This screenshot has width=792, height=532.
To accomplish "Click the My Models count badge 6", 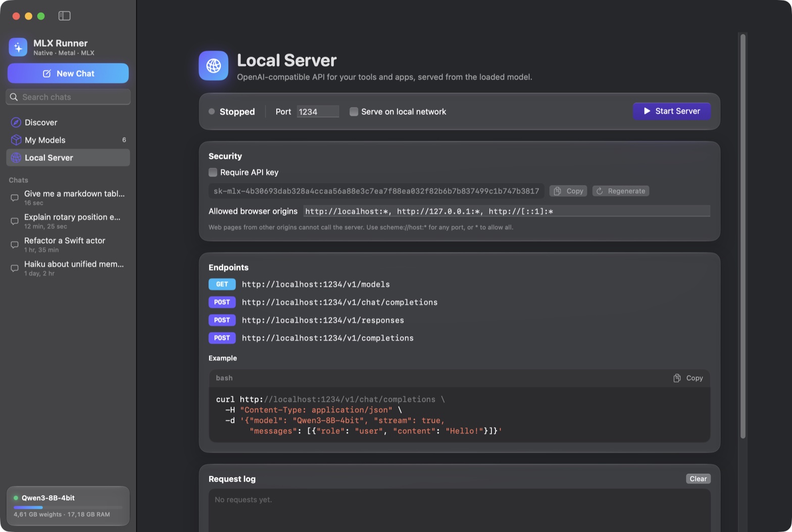I will [x=124, y=140].
